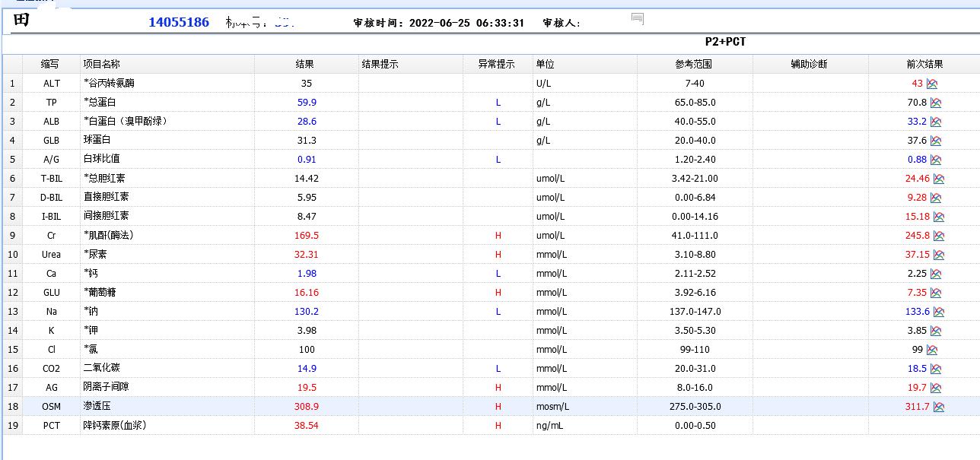
Task: Select the P2+PCT panel title
Action: (726, 42)
